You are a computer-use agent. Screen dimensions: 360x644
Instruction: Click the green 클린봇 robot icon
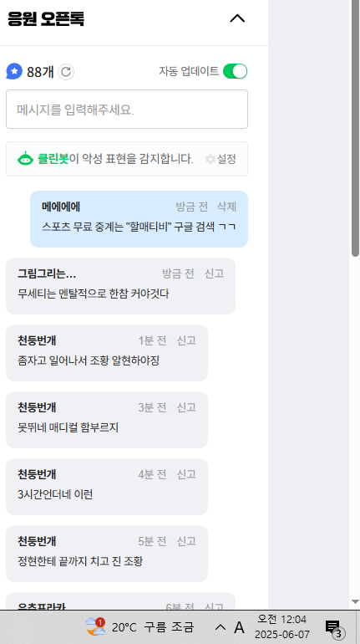pyautogui.click(x=25, y=159)
